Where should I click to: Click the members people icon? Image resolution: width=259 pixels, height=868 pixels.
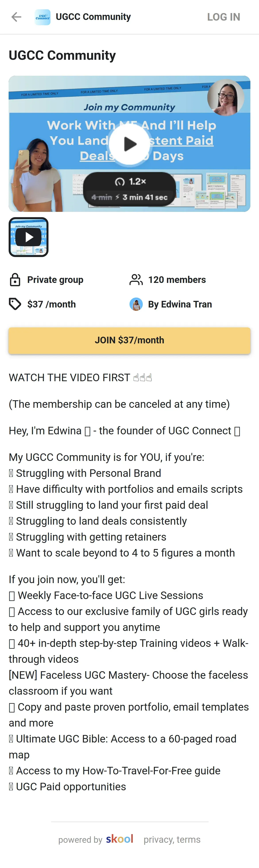136,280
